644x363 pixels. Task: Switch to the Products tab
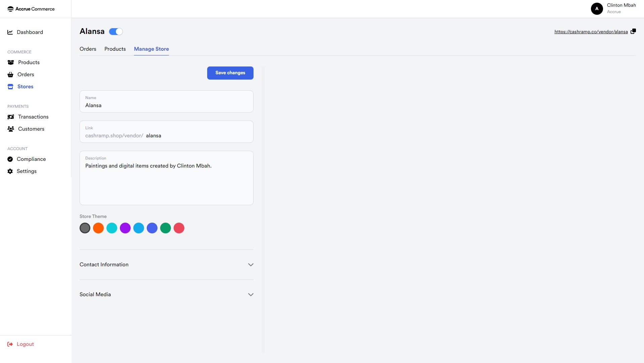tap(115, 49)
